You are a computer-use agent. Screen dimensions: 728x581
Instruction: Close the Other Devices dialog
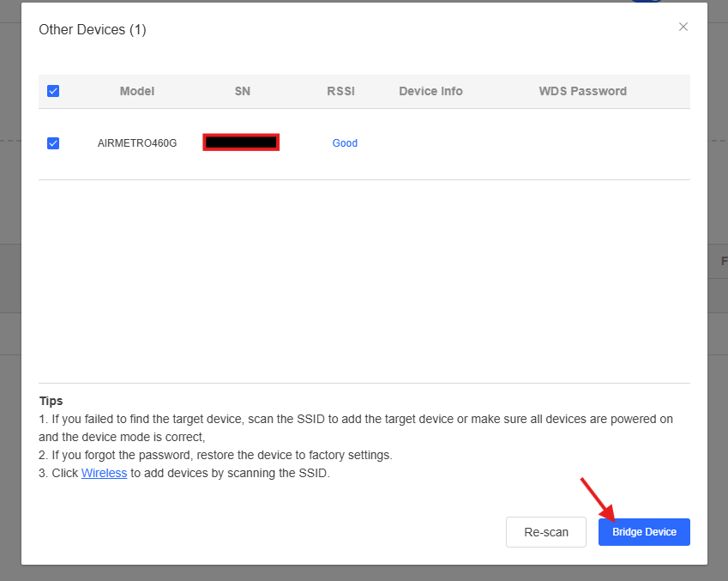pos(683,27)
